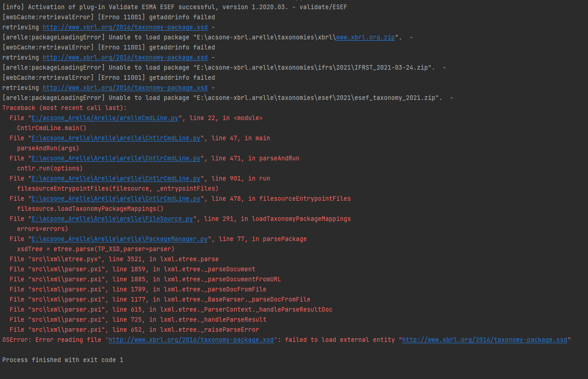The image size is (588, 379).
Task: Open FileSource.py at line 291
Action: (x=112, y=219)
